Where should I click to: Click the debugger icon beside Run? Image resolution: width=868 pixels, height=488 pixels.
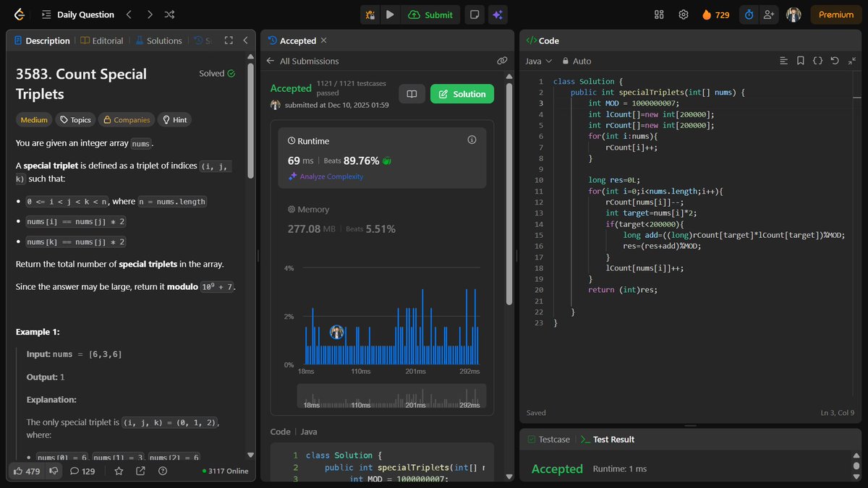(370, 14)
